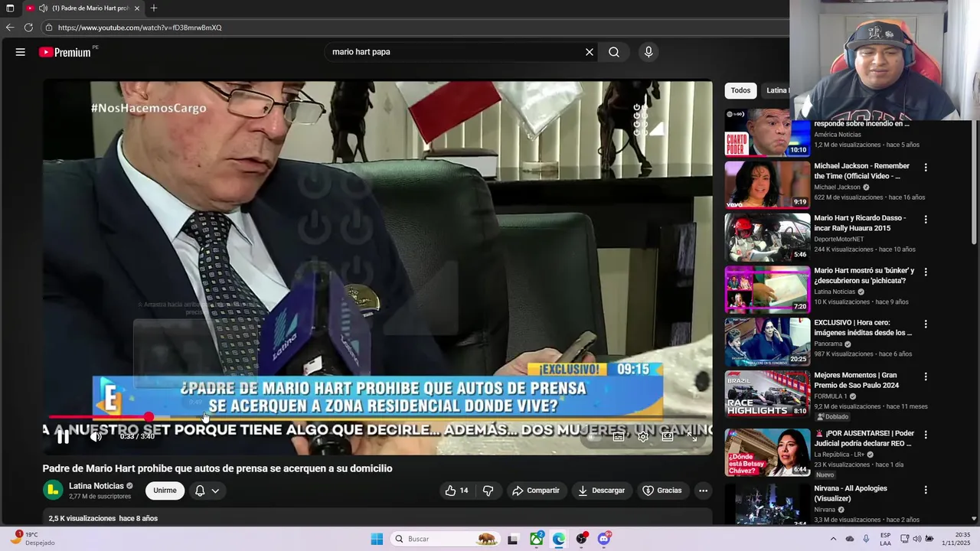This screenshot has width=980, height=551.
Task: Select the Latina filter chip
Action: [776, 90]
